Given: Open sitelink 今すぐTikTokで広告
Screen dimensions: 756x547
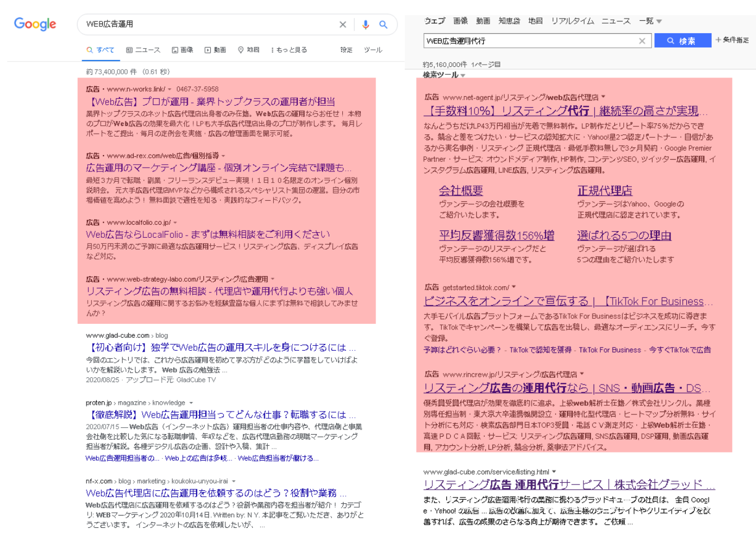Looking at the screenshot, I should click(680, 350).
